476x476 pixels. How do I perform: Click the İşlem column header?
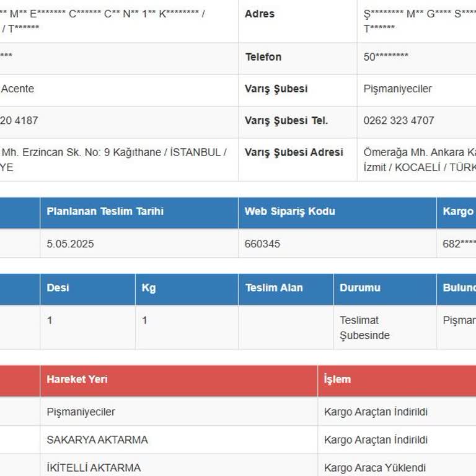337,379
